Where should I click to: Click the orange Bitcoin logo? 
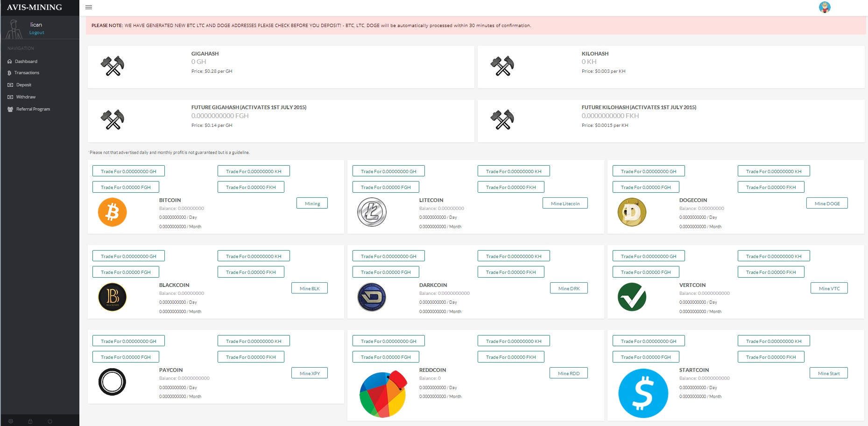[112, 212]
